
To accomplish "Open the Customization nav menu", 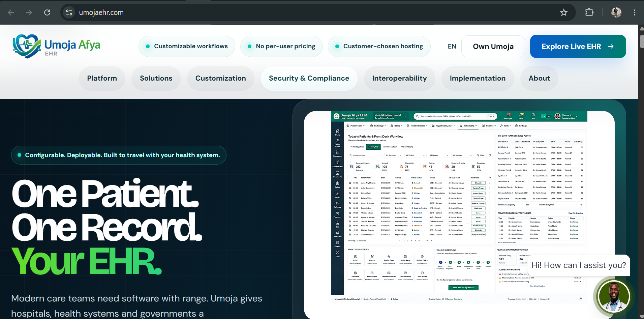I will 221,78.
